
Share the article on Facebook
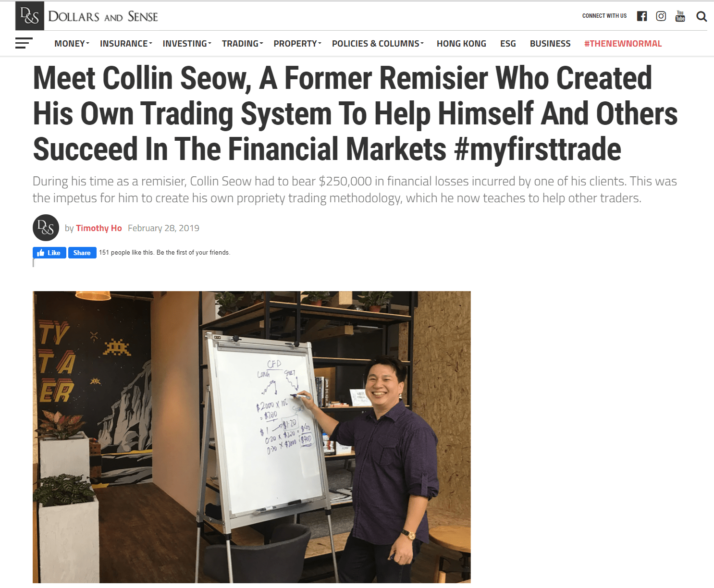[82, 253]
